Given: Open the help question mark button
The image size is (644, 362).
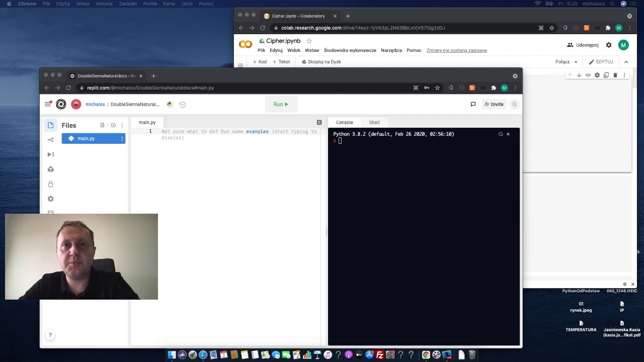Looking at the screenshot, I should pos(50,335).
